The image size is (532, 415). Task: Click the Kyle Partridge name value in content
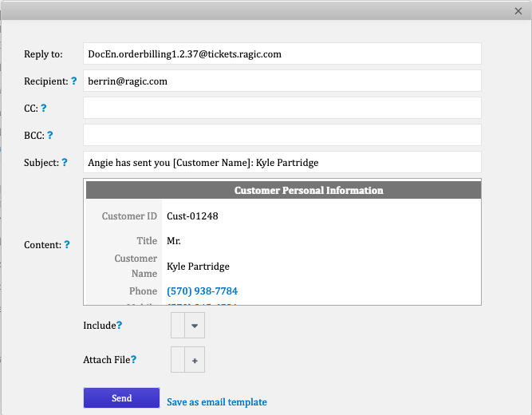(x=198, y=267)
